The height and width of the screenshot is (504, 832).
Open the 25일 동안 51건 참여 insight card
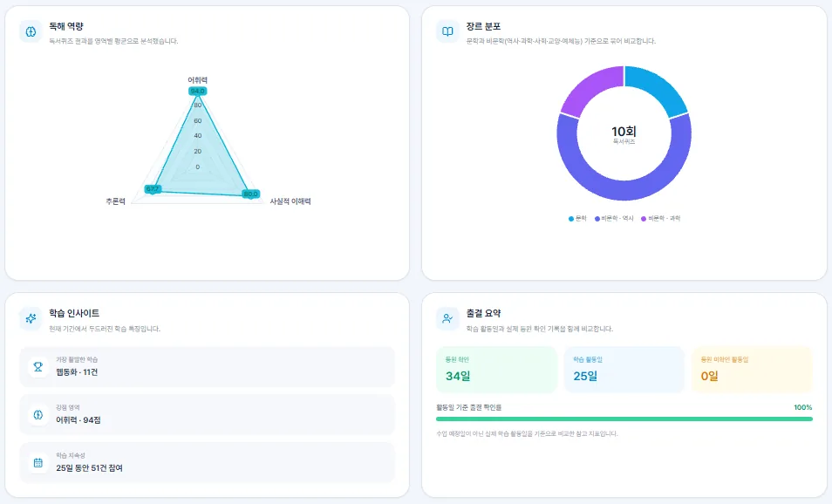[x=207, y=463]
